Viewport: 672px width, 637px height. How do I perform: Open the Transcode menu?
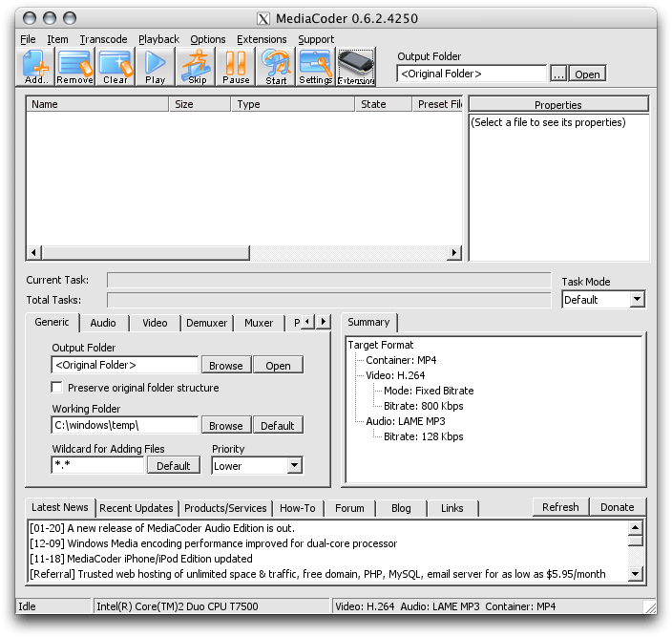point(103,39)
